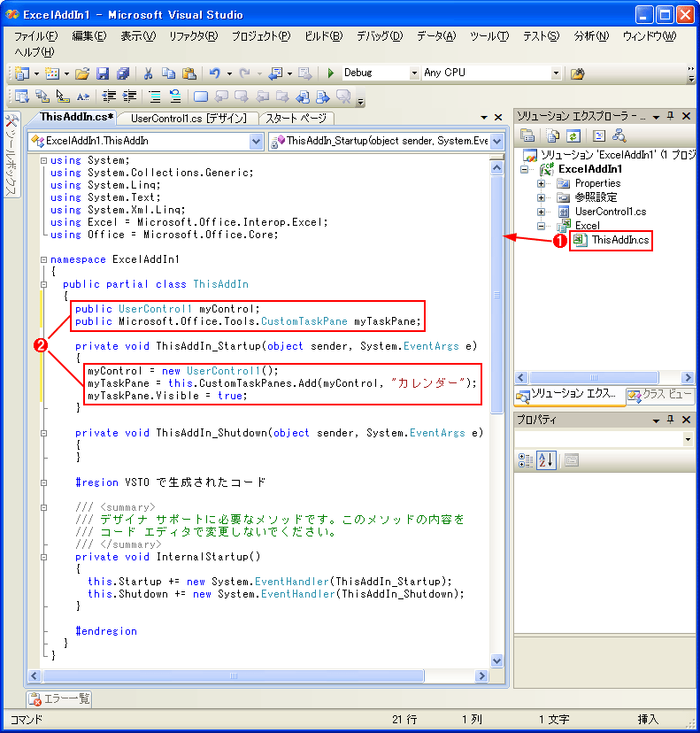Switch to スタート ページ tab

point(296,119)
